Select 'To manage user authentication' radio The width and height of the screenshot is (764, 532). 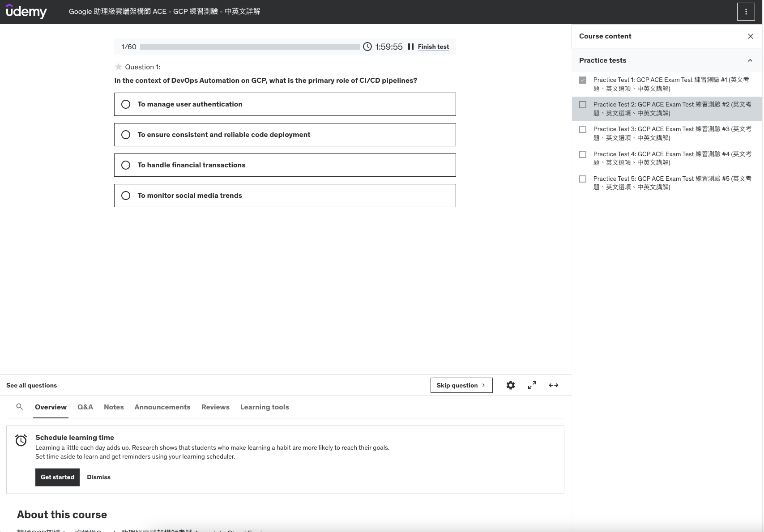point(126,104)
